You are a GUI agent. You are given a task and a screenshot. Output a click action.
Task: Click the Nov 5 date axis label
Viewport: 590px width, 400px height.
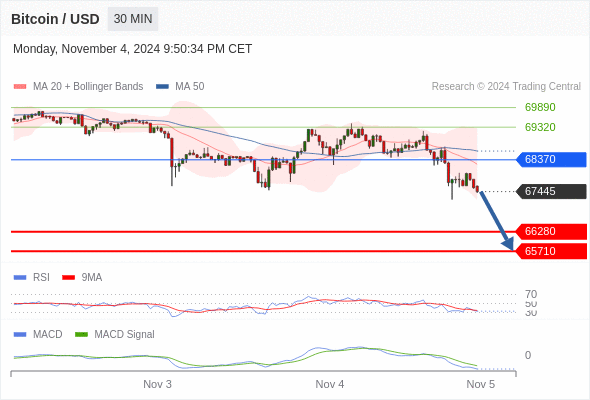[x=481, y=384]
